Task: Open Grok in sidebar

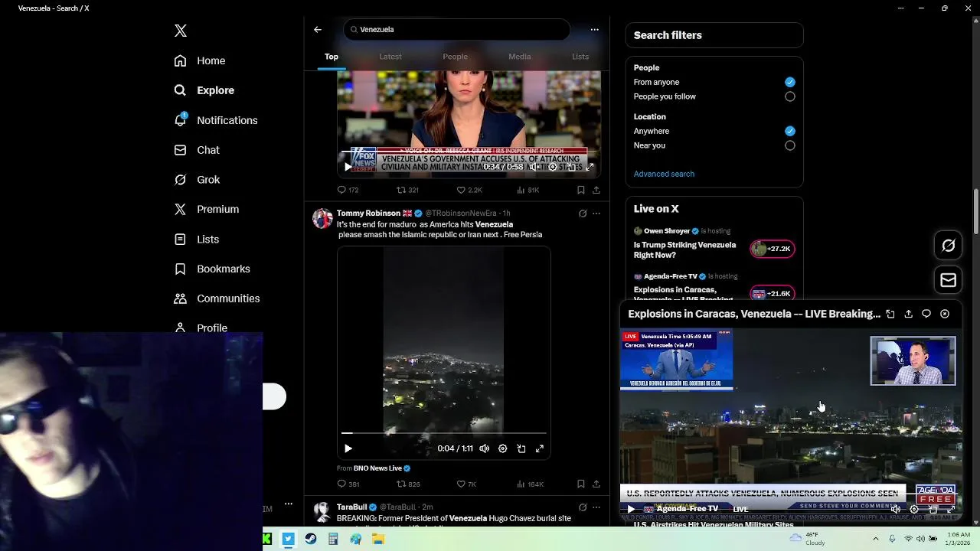Action: (x=197, y=180)
